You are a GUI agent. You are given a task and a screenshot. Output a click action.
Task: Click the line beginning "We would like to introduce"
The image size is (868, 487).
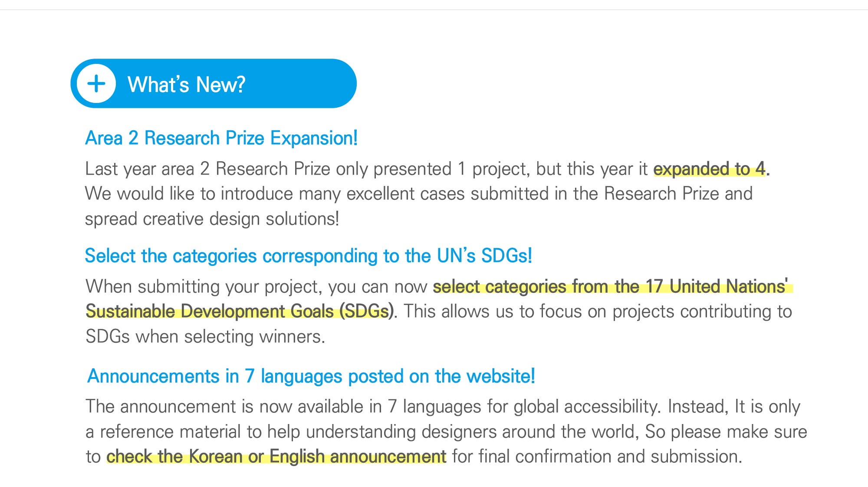pyautogui.click(x=418, y=194)
